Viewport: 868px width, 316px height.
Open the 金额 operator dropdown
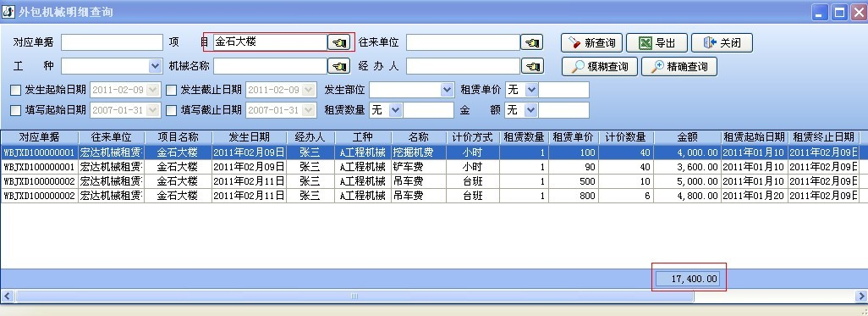pyautogui.click(x=531, y=110)
